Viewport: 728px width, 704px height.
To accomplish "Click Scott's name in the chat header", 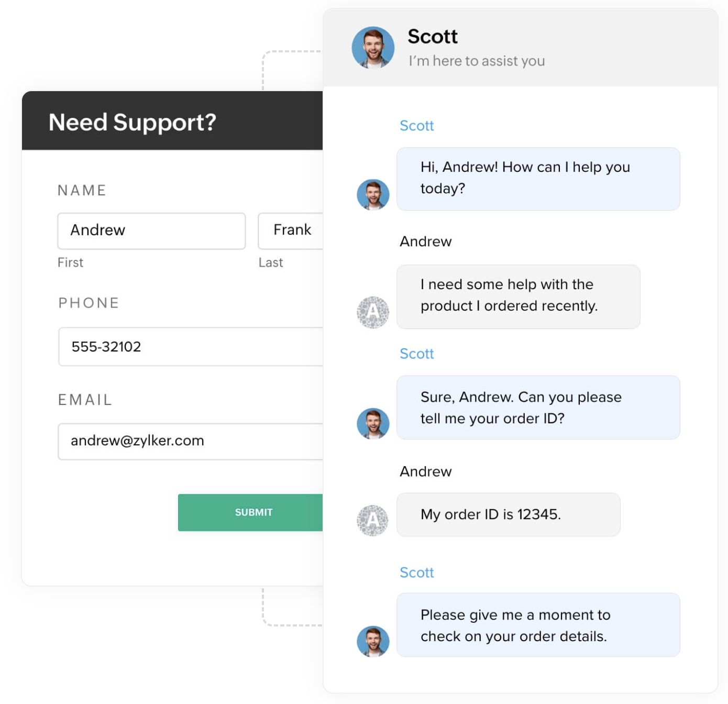I will point(433,37).
